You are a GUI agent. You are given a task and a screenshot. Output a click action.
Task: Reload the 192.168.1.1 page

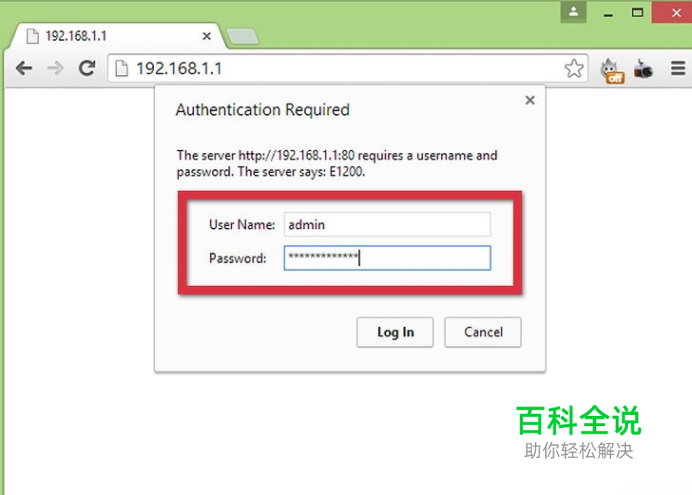(87, 68)
